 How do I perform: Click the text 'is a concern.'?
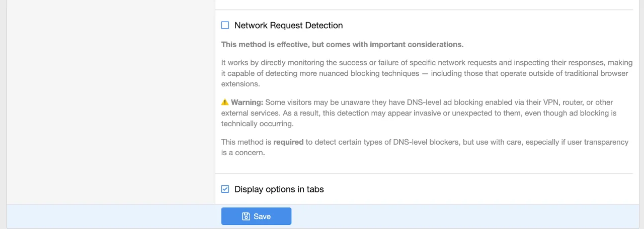(x=243, y=153)
